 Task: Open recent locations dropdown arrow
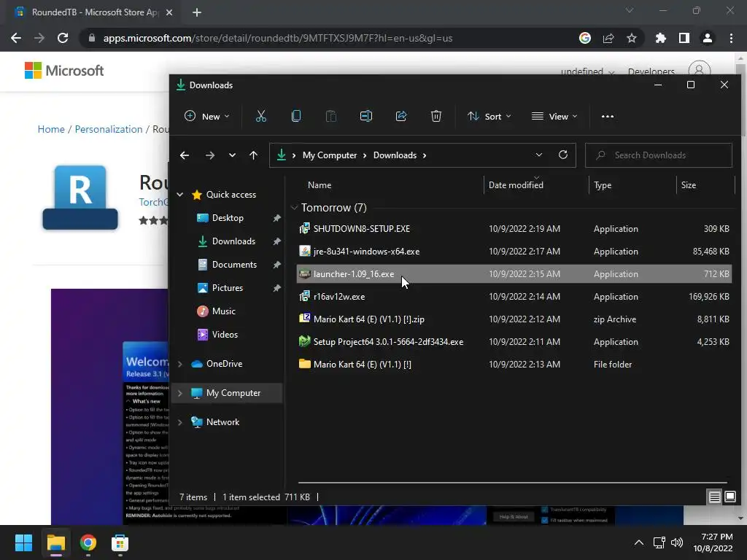tap(232, 155)
